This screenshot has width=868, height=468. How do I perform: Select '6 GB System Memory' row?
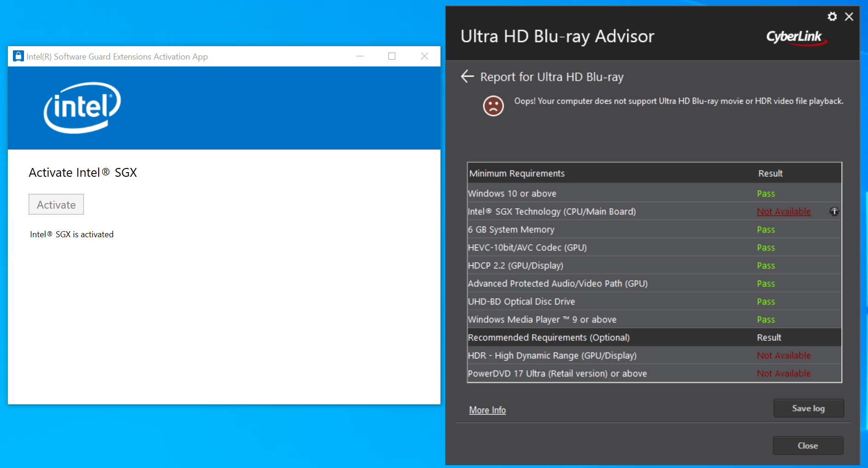(x=654, y=229)
